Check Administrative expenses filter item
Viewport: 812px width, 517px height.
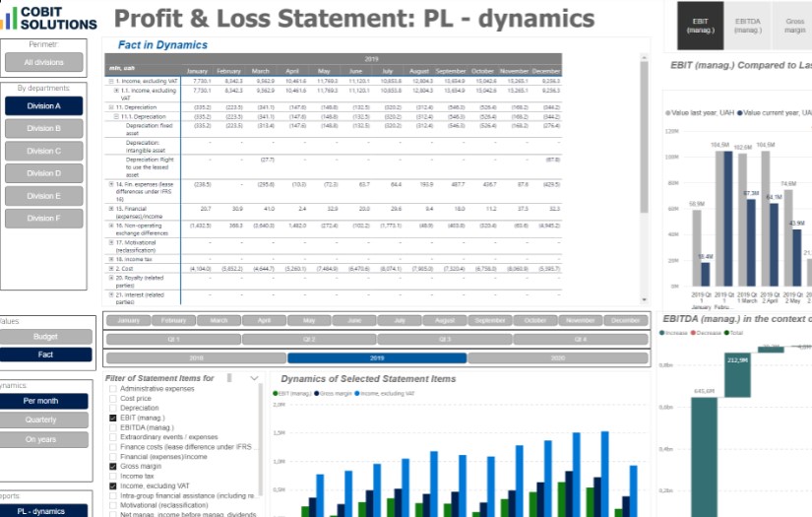(x=113, y=389)
